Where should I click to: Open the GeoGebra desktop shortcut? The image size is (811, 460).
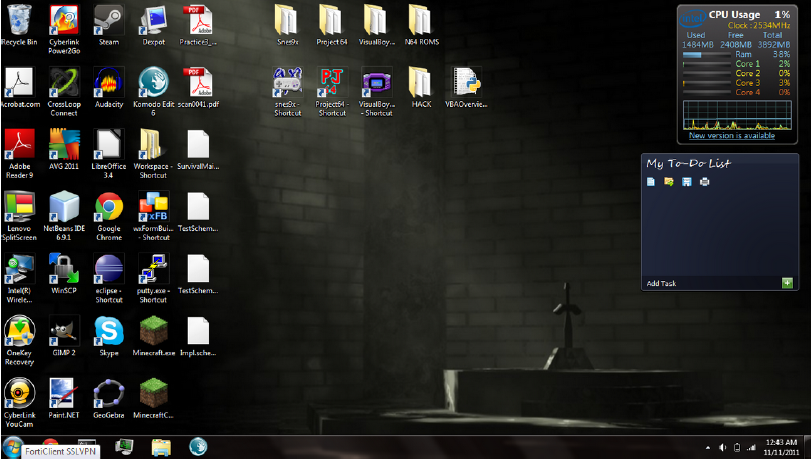click(108, 393)
